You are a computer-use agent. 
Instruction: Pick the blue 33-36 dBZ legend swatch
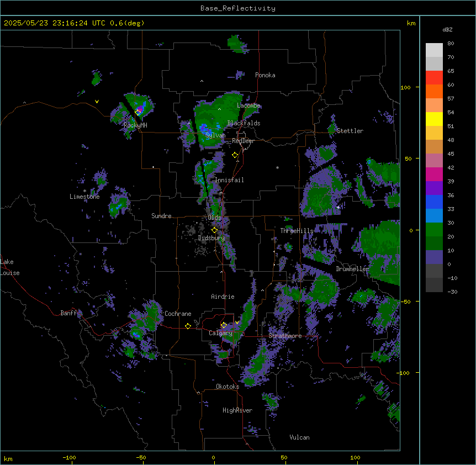coord(434,202)
